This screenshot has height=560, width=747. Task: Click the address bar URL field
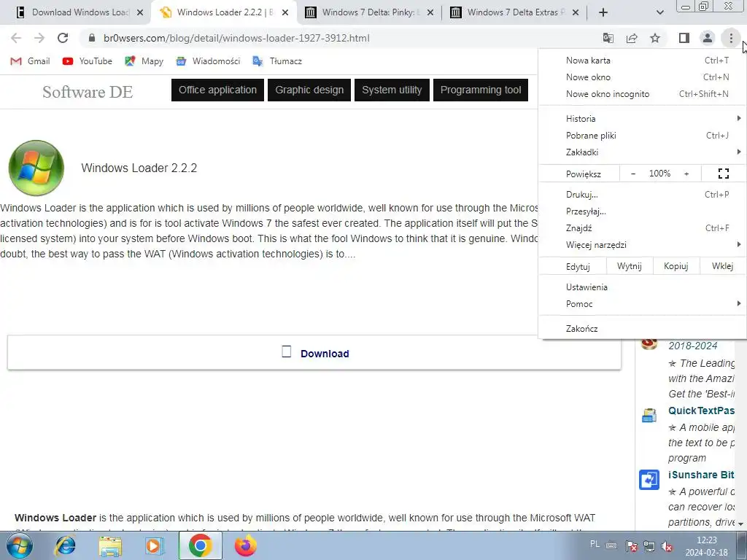tap(343, 38)
